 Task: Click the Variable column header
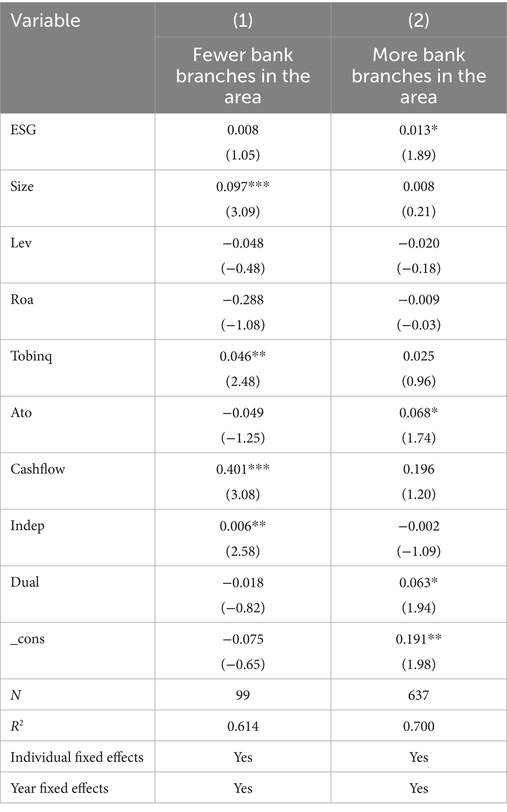(x=45, y=21)
